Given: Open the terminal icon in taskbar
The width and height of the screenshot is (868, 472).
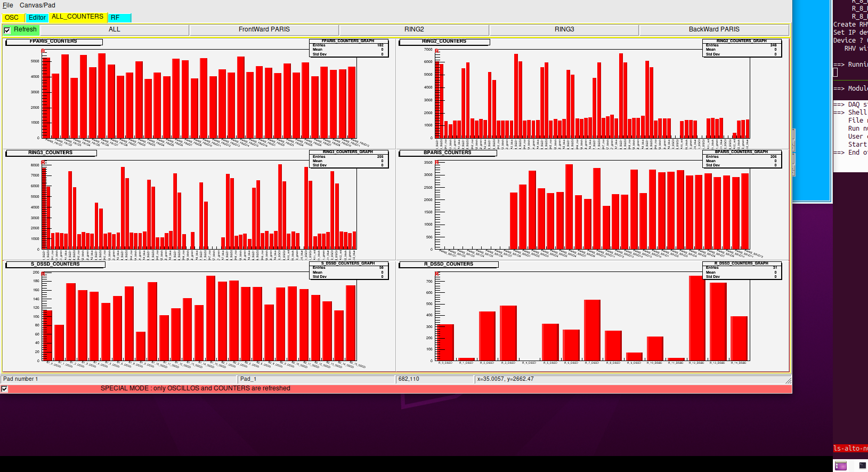Looking at the screenshot, I should [x=862, y=466].
